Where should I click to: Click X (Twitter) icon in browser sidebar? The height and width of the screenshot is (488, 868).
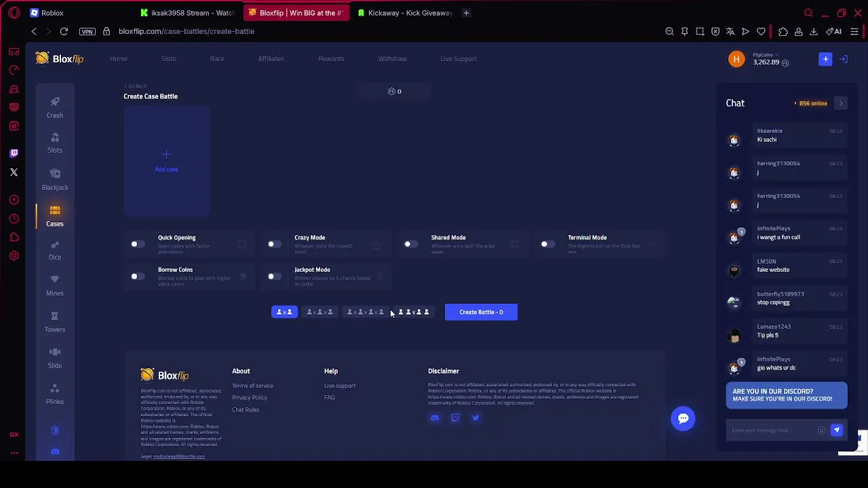tap(14, 172)
